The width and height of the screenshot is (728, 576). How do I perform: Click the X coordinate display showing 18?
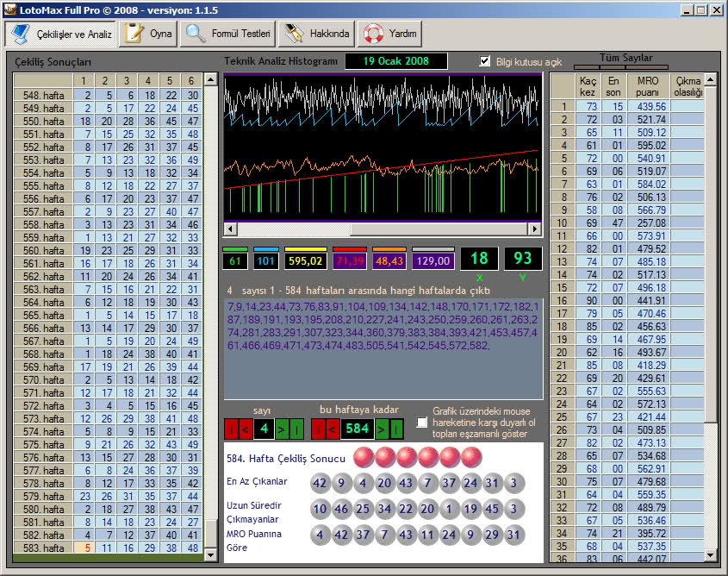pos(479,259)
